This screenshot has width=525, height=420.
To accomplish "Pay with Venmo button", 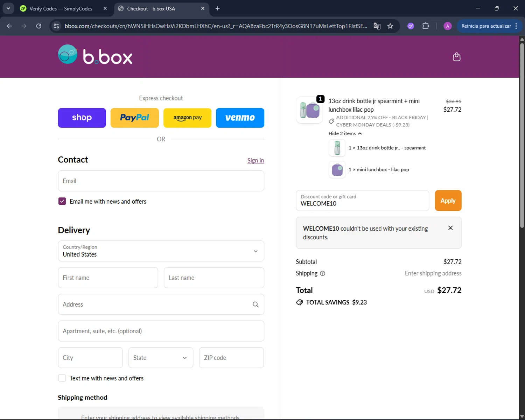I will (240, 118).
